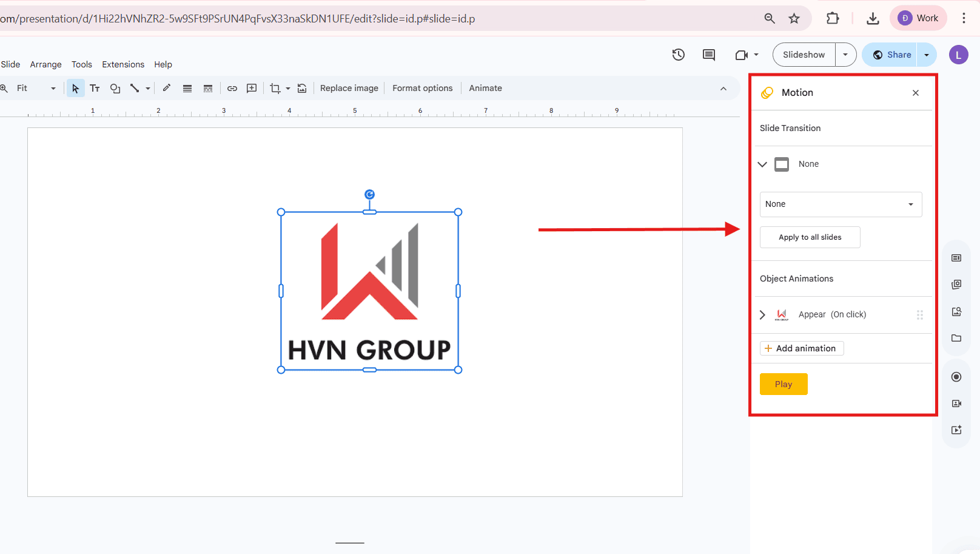Bookmark the page with the star icon
The width and height of the screenshot is (980, 554).
pos(794,18)
